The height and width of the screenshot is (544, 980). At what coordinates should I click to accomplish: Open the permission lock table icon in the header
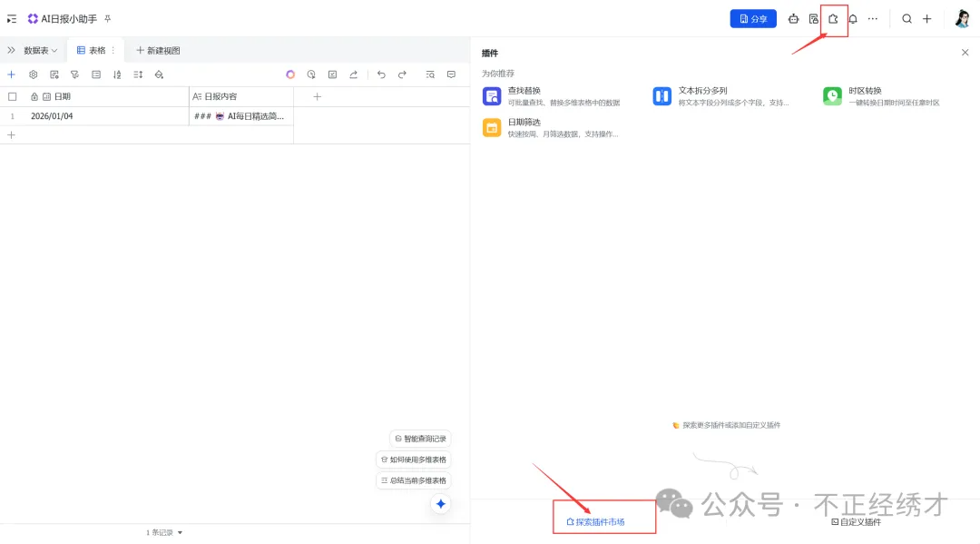point(813,19)
